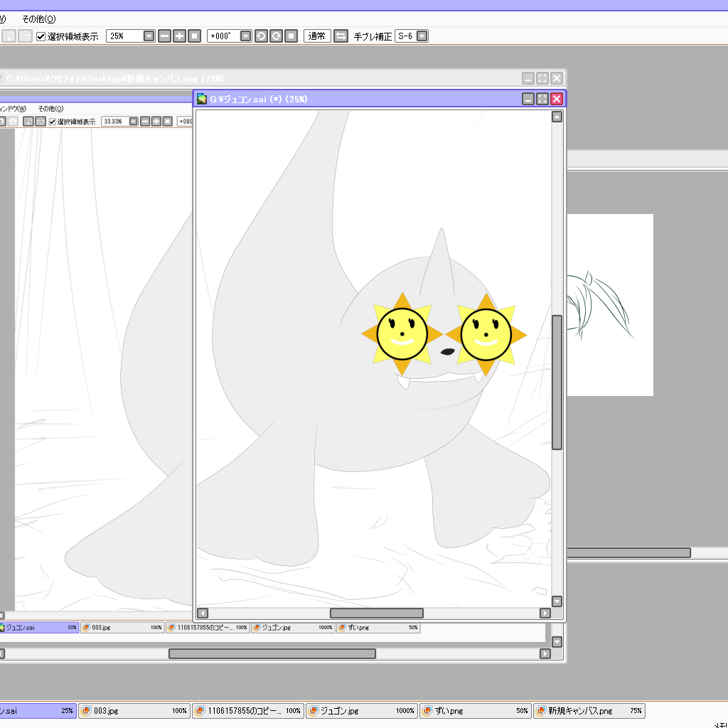Switch to the 1106157855のコピー bottom tab
Viewport: 728px width, 728px height.
tap(248, 711)
